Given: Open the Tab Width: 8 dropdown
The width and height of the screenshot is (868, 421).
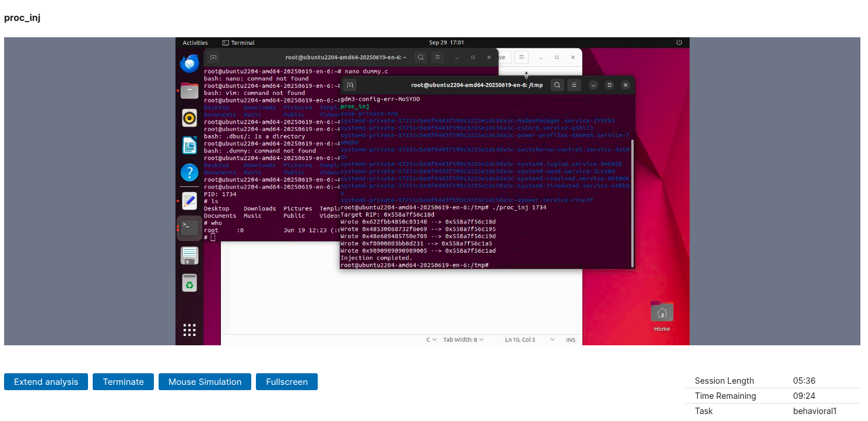Looking at the screenshot, I should [x=463, y=339].
